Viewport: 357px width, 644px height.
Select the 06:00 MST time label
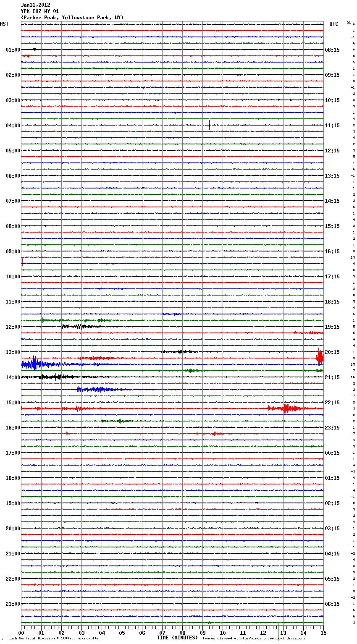click(x=13, y=176)
